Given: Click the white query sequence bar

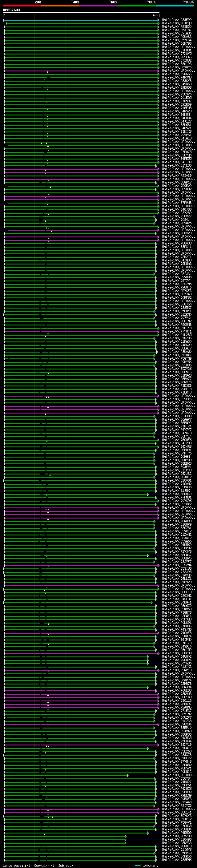Looking at the screenshot, I should 81,12.
